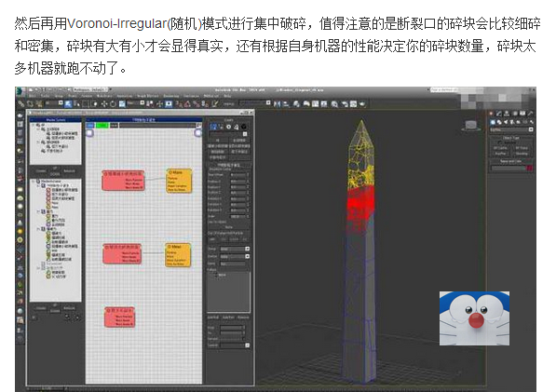Collapse the root node of the DynamicSet tree
Viewport: 556px width, 392px height.
coord(34,182)
